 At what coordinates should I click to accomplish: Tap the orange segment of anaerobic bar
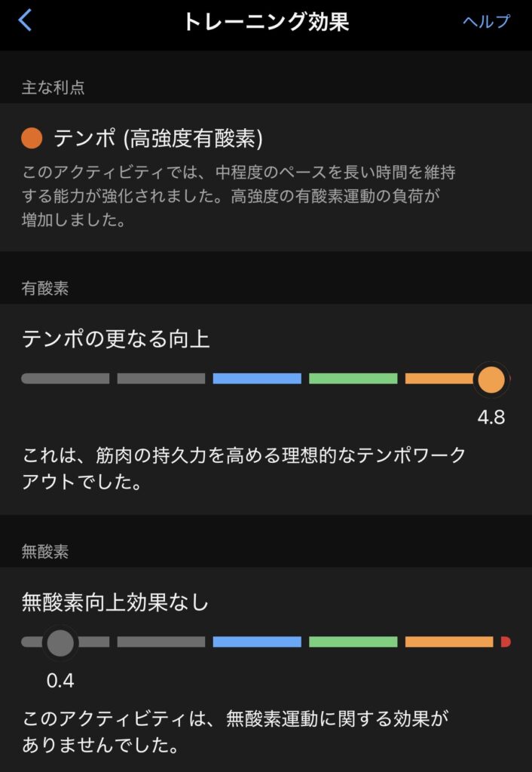click(449, 642)
